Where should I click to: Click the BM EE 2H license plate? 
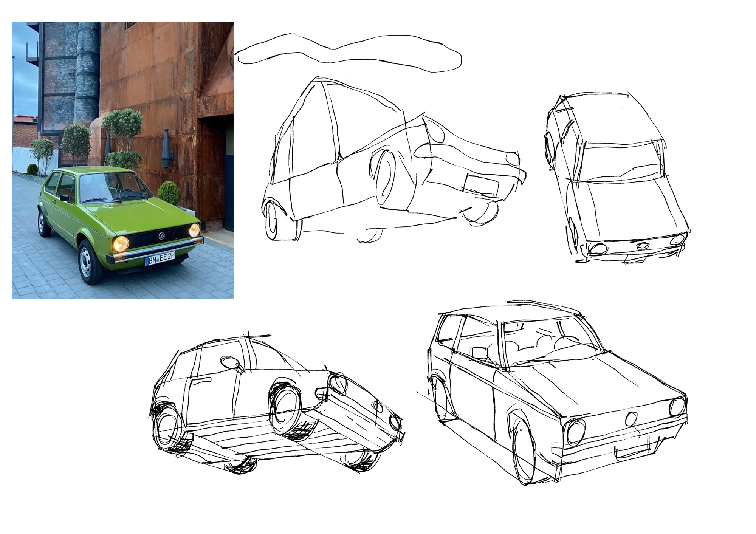(x=160, y=260)
